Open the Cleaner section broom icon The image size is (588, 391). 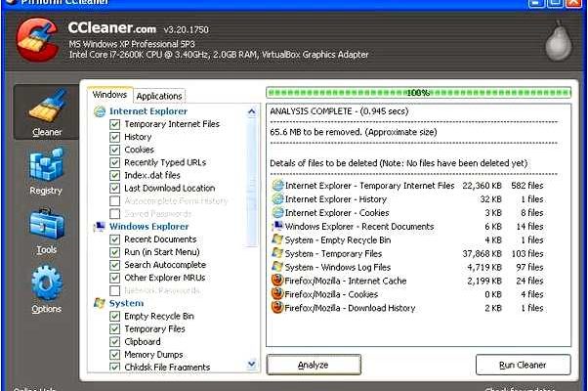pos(48,106)
